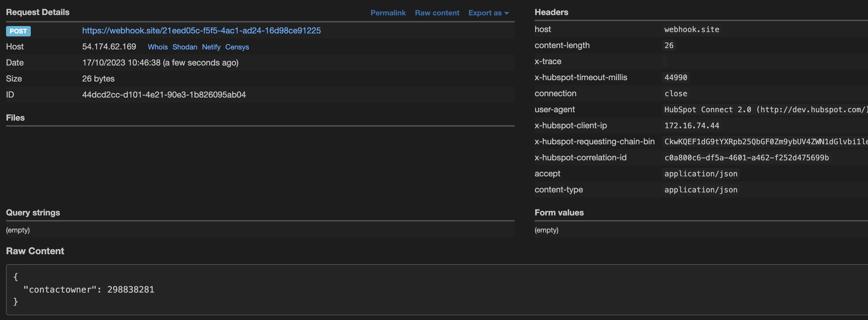Analyze the IP with Netify
This screenshot has height=320, width=868.
tap(211, 47)
